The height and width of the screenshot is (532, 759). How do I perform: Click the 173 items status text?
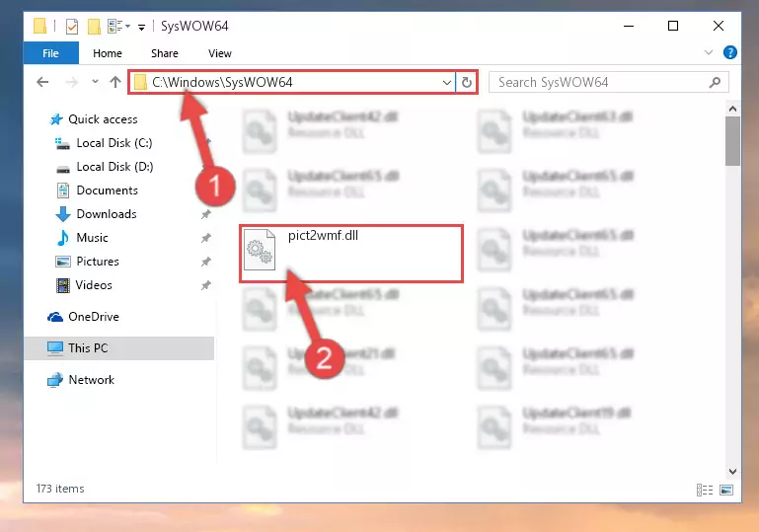[60, 489]
